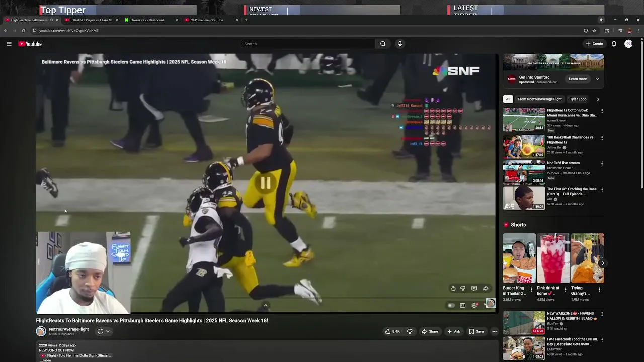644x362 pixels.
Task: Click the YouTube search field
Action: tap(308, 44)
